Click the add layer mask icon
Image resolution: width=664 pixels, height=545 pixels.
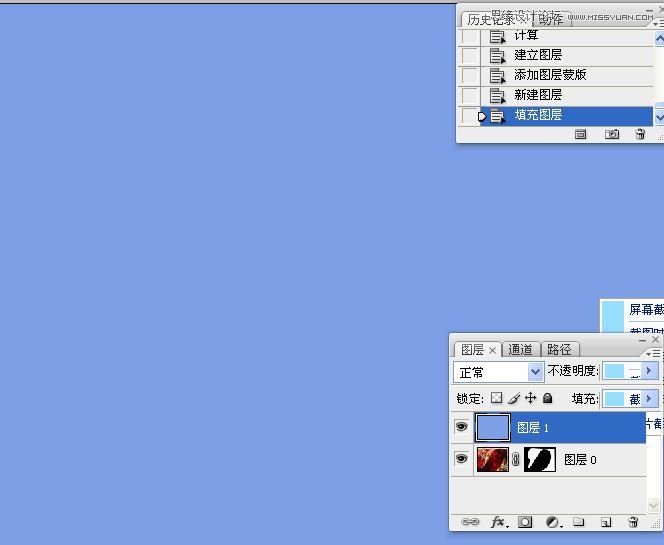tap(525, 522)
